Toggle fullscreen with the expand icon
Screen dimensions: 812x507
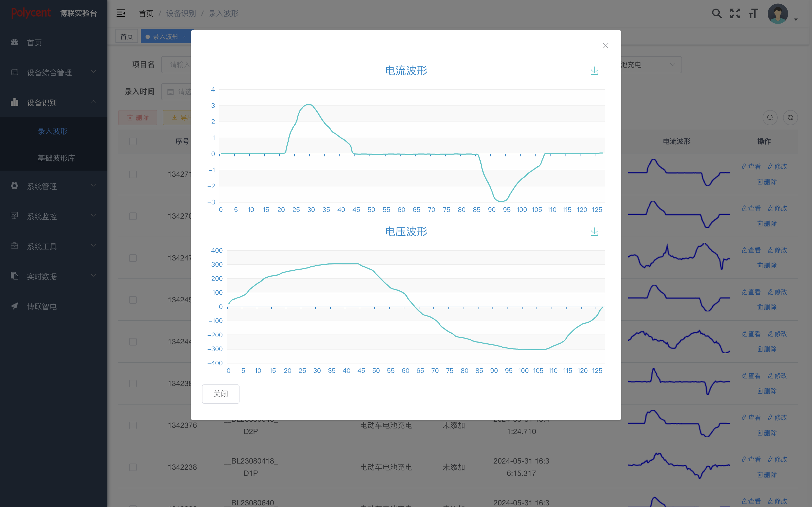pyautogui.click(x=735, y=13)
